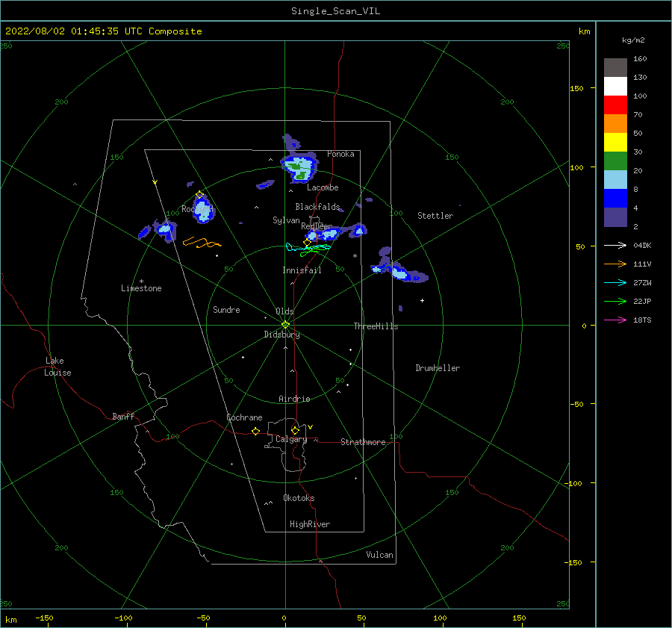Pick the green 30 kg/m2 legend swatch
This screenshot has width=672, height=628.
(x=615, y=161)
